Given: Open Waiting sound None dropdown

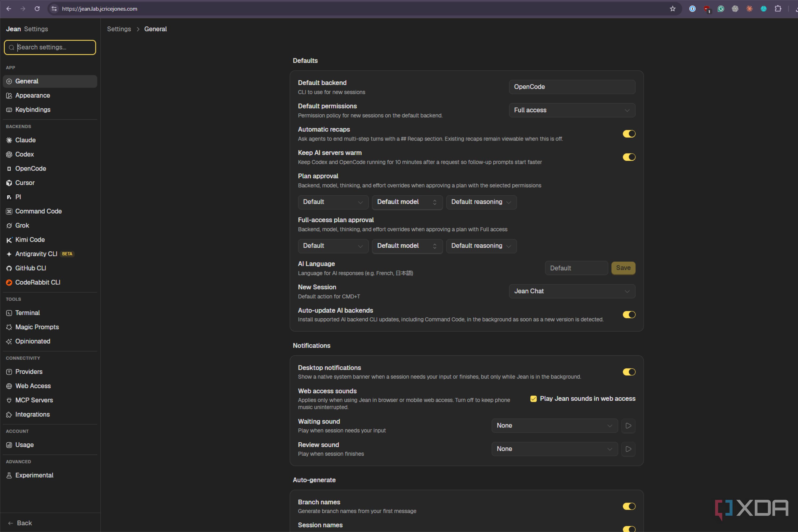Looking at the screenshot, I should click(555, 426).
